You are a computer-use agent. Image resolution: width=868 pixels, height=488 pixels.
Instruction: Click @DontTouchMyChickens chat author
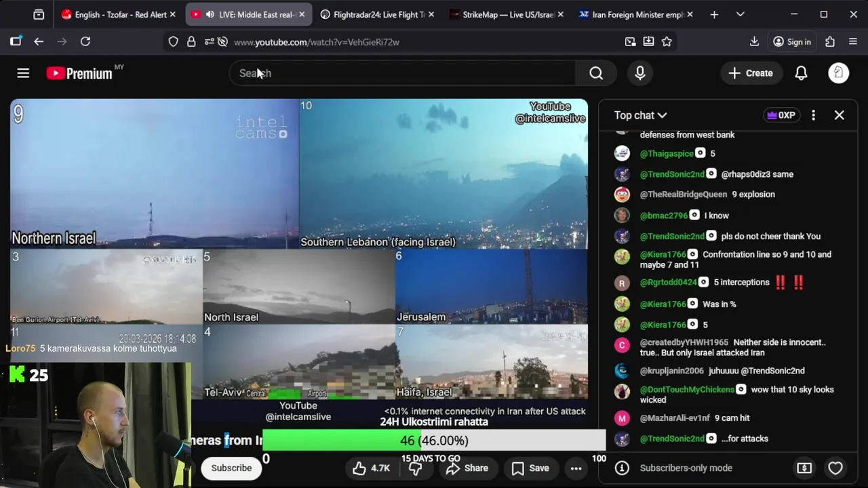click(x=687, y=390)
